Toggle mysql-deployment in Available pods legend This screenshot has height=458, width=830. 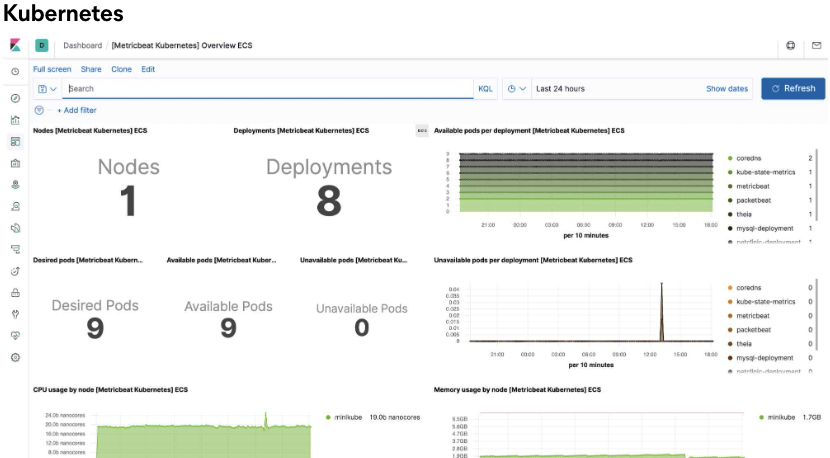(765, 228)
